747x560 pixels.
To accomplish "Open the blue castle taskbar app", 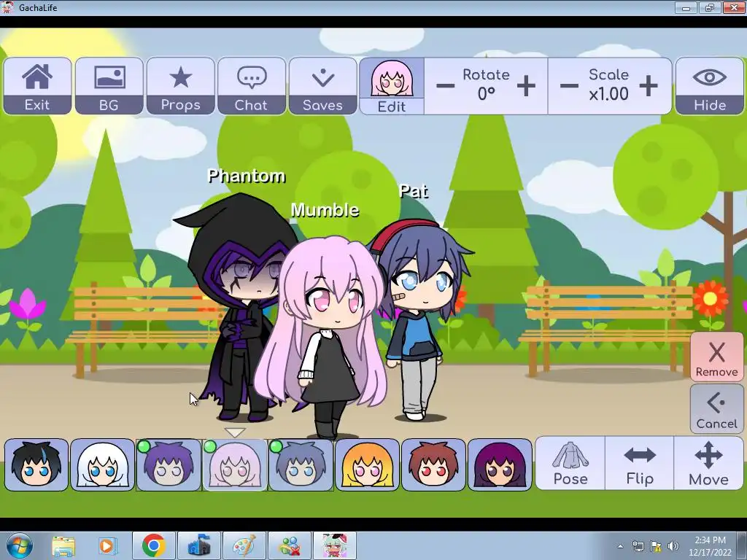I will (x=198, y=545).
